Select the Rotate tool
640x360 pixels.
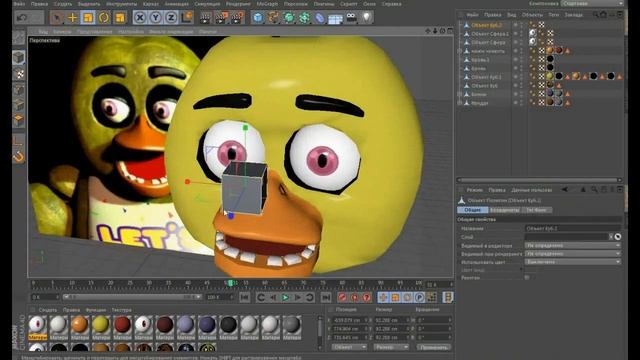coord(104,18)
